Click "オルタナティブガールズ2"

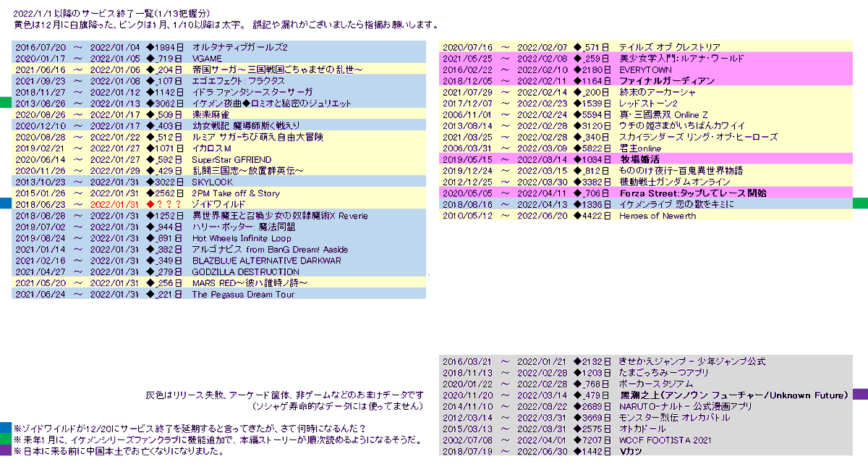pos(239,47)
